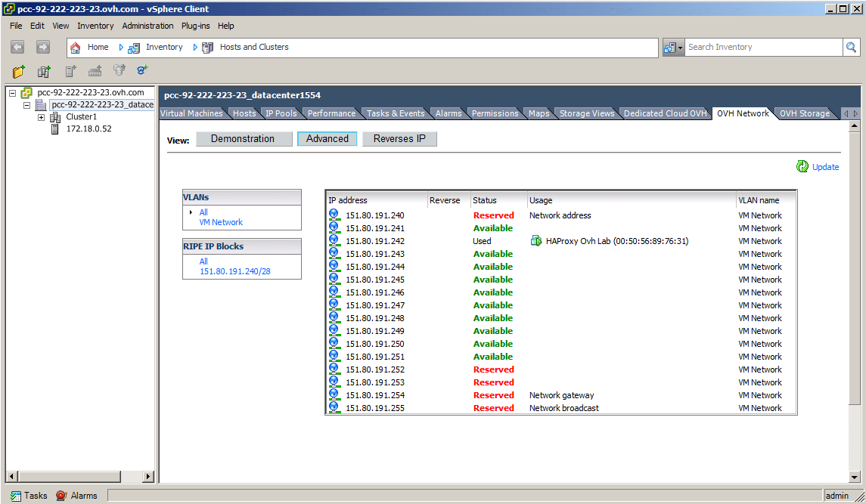Image resolution: width=866 pixels, height=504 pixels.
Task: Click the navigate Forward arrow icon
Action: click(x=42, y=47)
